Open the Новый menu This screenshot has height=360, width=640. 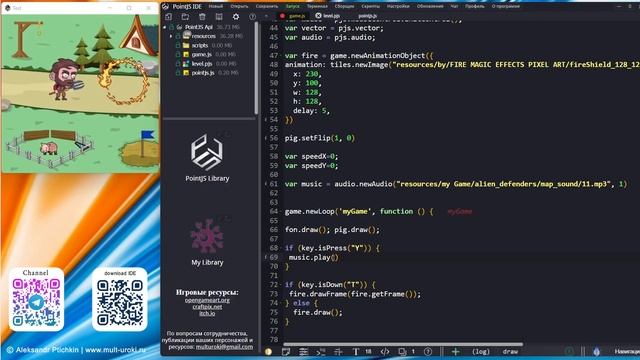tap(216, 7)
